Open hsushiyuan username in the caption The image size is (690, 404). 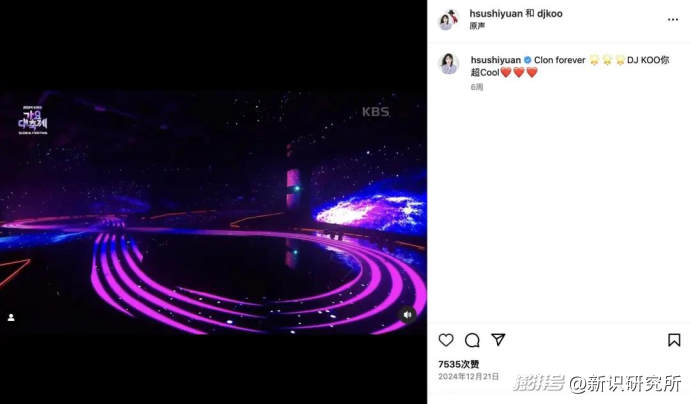click(495, 60)
